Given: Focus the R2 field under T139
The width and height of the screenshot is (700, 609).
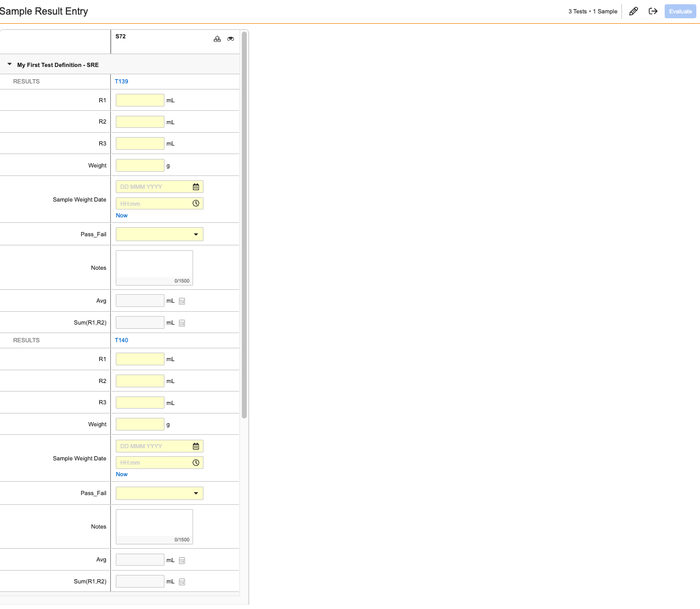Looking at the screenshot, I should tap(140, 122).
